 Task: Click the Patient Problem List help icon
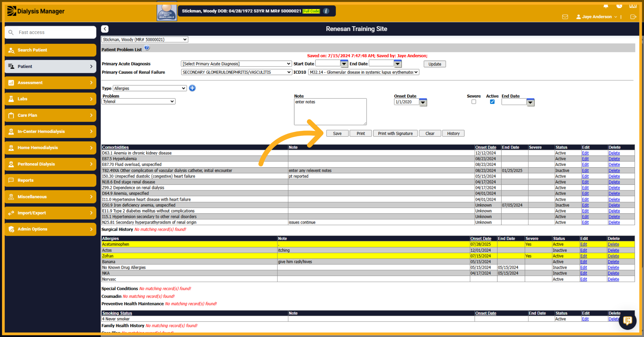point(147,48)
